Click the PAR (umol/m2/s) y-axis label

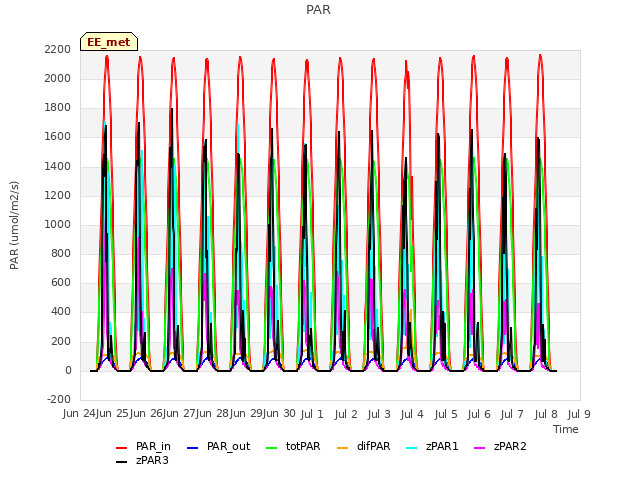(14, 225)
